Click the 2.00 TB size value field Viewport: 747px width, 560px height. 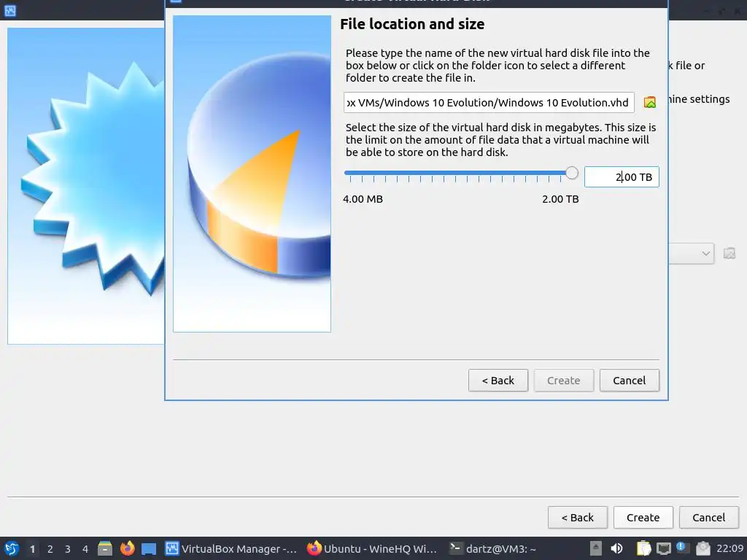click(622, 177)
